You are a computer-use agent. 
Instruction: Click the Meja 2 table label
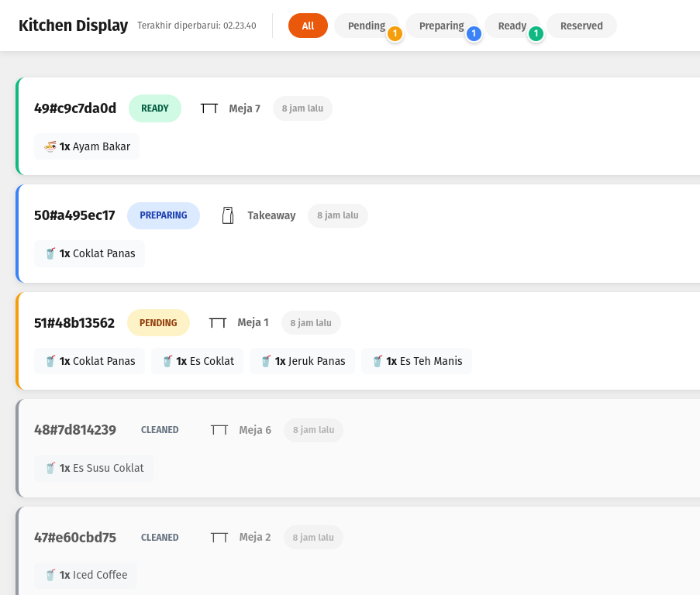tap(255, 538)
